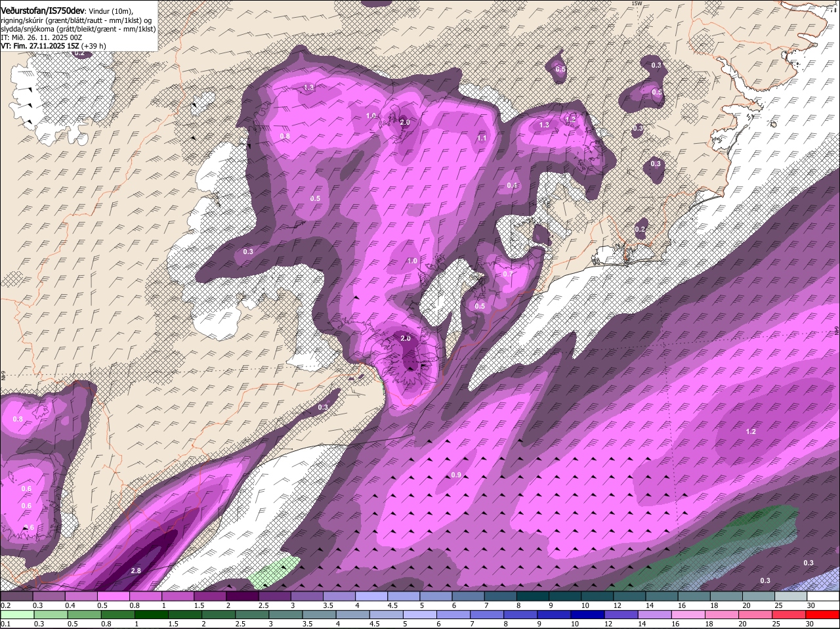Click the 'slydda/snjókoma' legend description line
Image resolution: width=840 pixels, height=629 pixels.
coord(78,29)
